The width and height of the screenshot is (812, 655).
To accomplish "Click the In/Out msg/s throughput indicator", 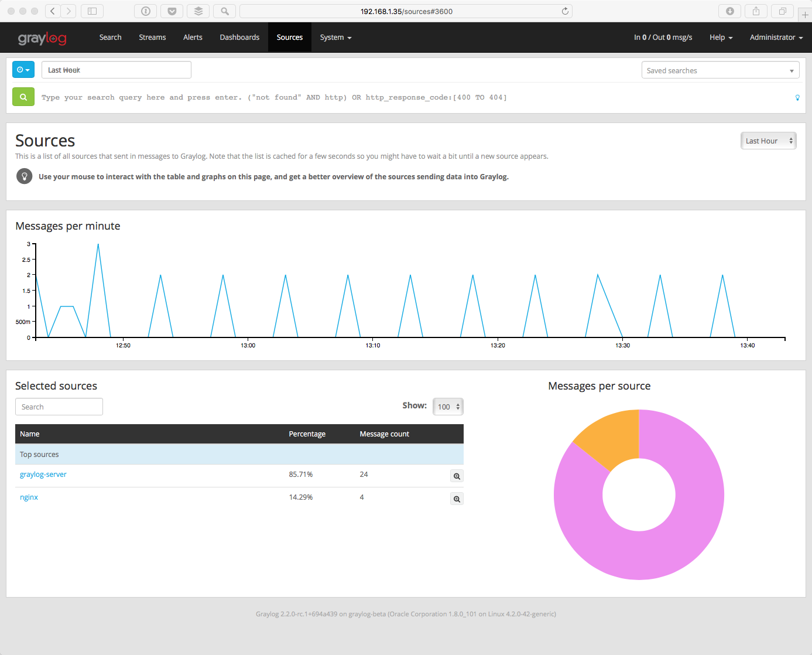I will pos(663,37).
